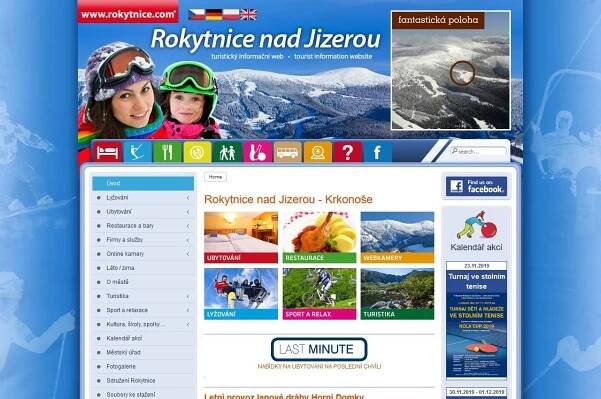Open the Letní provoz lanové dráhy article
The height and width of the screenshot is (399, 601).
tap(284, 396)
